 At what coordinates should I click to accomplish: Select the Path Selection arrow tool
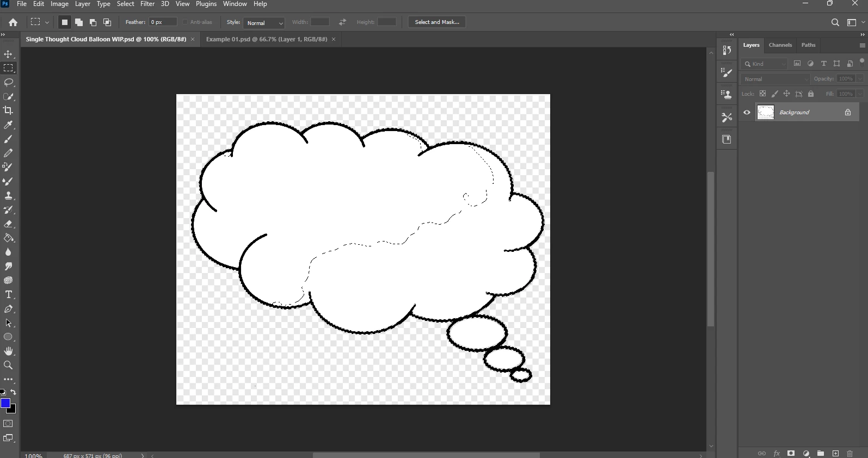point(8,323)
